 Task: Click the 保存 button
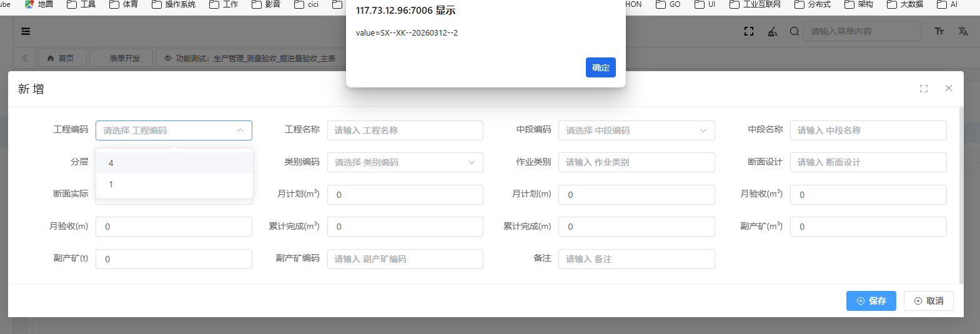[x=871, y=301]
